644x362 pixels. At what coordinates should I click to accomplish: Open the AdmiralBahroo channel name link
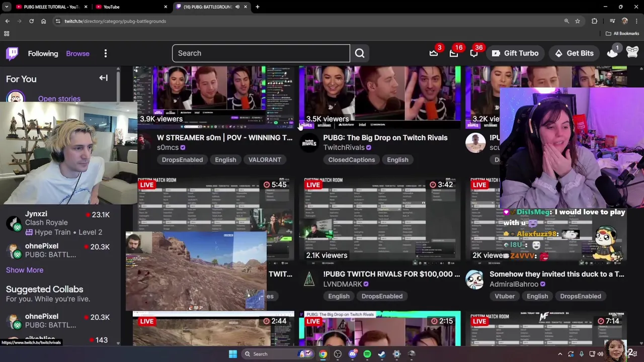coord(514,284)
